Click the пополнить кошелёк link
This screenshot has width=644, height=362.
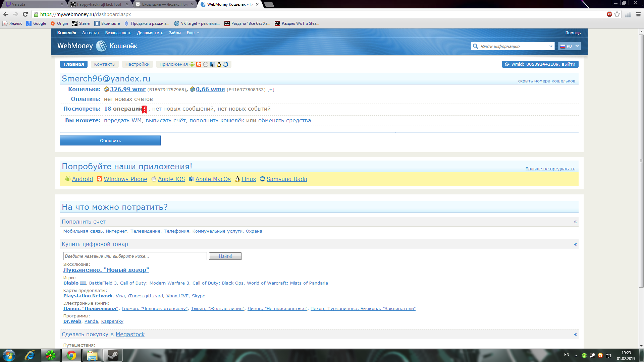coord(217,121)
